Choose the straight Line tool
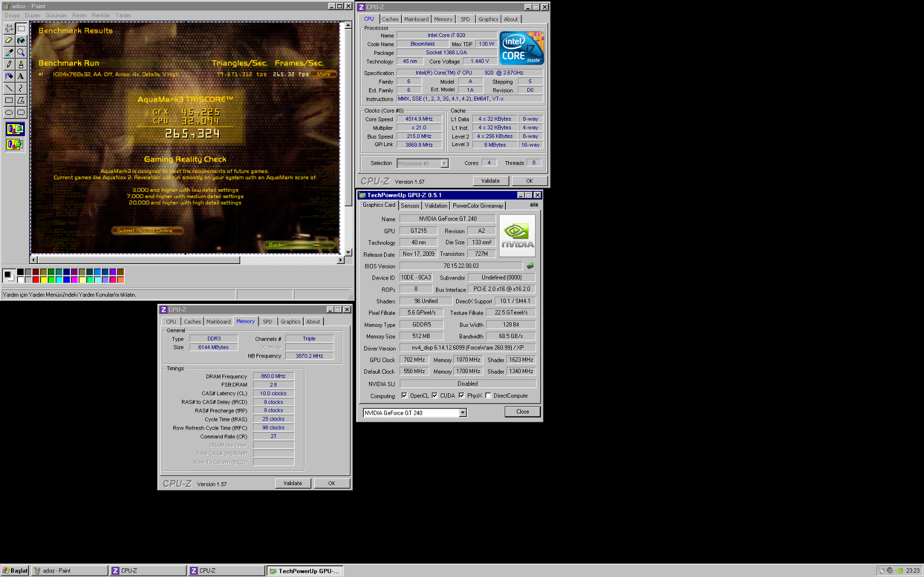This screenshot has width=924, height=577. pyautogui.click(x=9, y=88)
